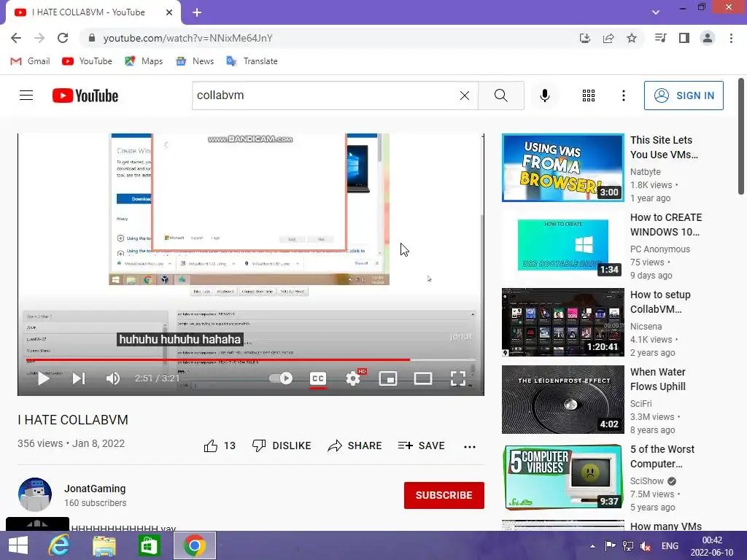Mute the video volume

point(113,378)
